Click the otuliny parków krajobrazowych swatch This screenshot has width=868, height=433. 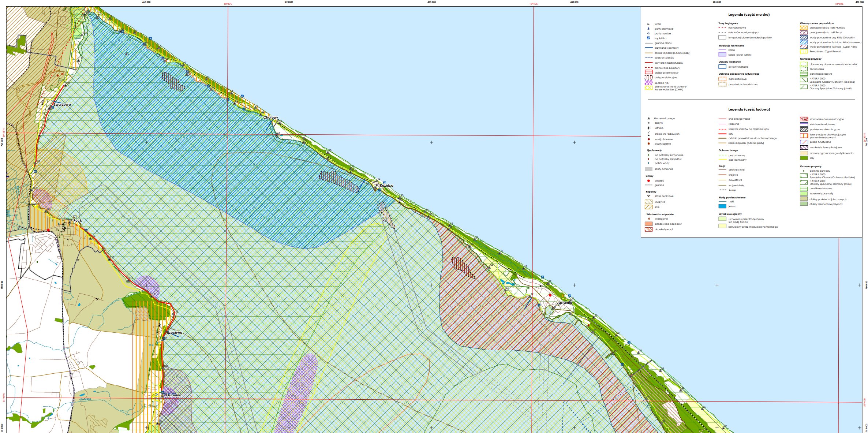pyautogui.click(x=804, y=199)
